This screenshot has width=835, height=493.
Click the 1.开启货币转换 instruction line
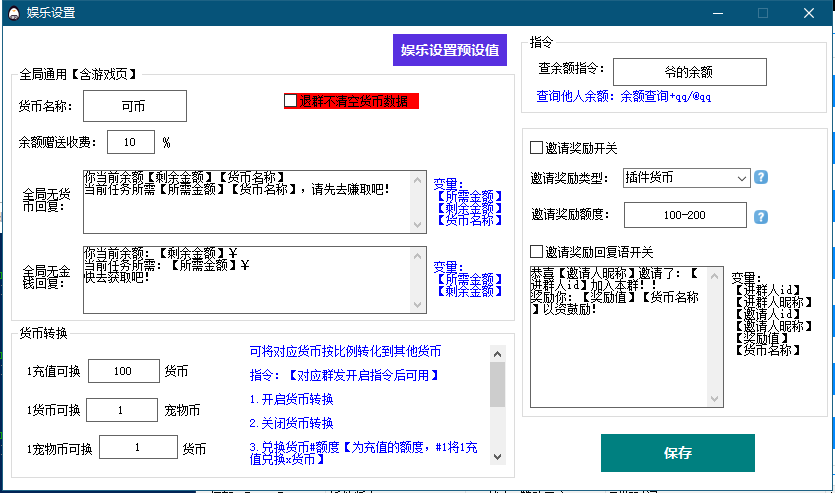coord(291,399)
